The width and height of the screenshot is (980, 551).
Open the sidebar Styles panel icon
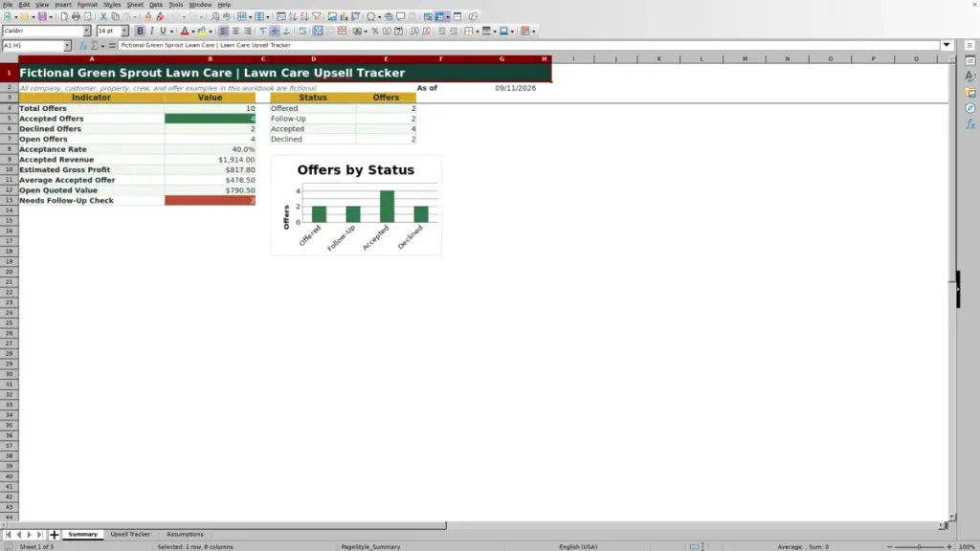pos(970,77)
